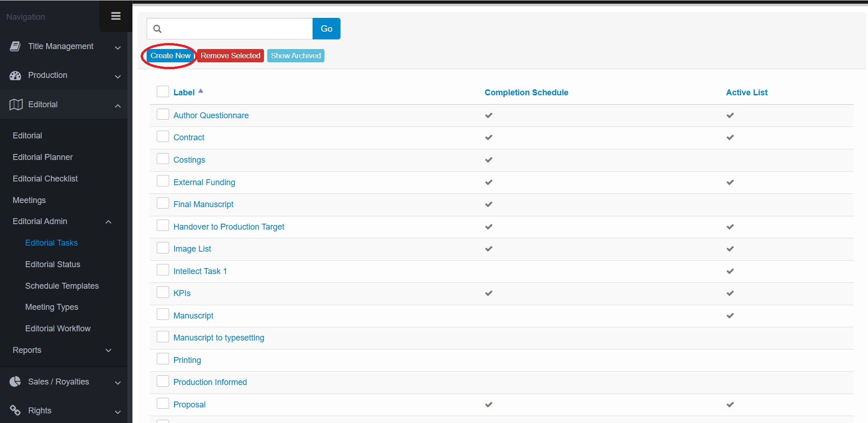Open Schedule Templates in sidebar

point(62,286)
